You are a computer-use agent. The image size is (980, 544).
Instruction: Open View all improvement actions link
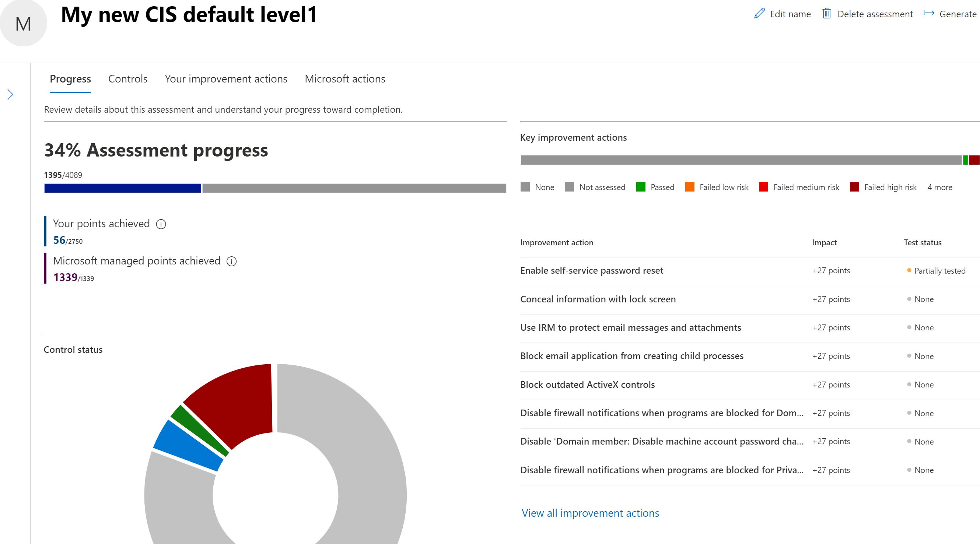(x=590, y=513)
